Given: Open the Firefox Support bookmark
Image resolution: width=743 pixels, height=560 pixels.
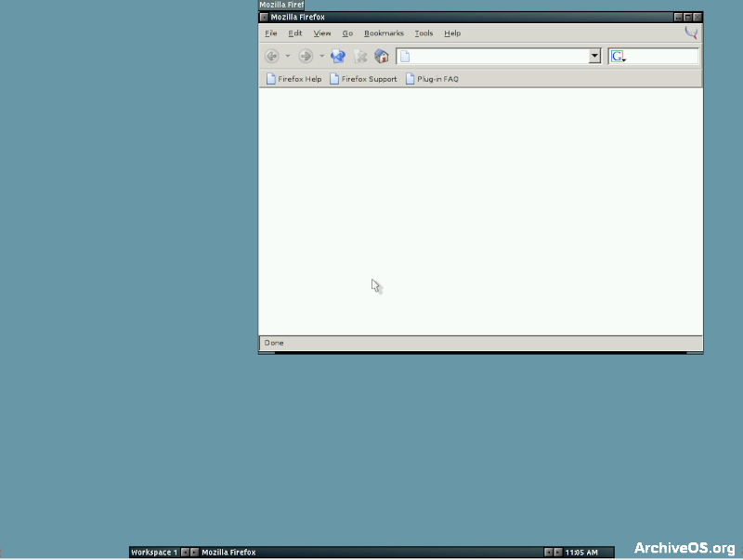Looking at the screenshot, I should (x=363, y=79).
